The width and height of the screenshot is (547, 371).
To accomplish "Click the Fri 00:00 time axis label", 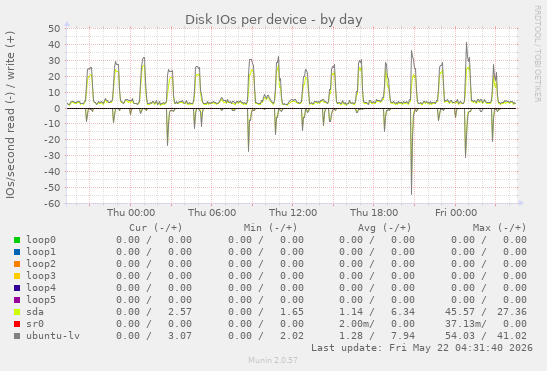I will (456, 213).
